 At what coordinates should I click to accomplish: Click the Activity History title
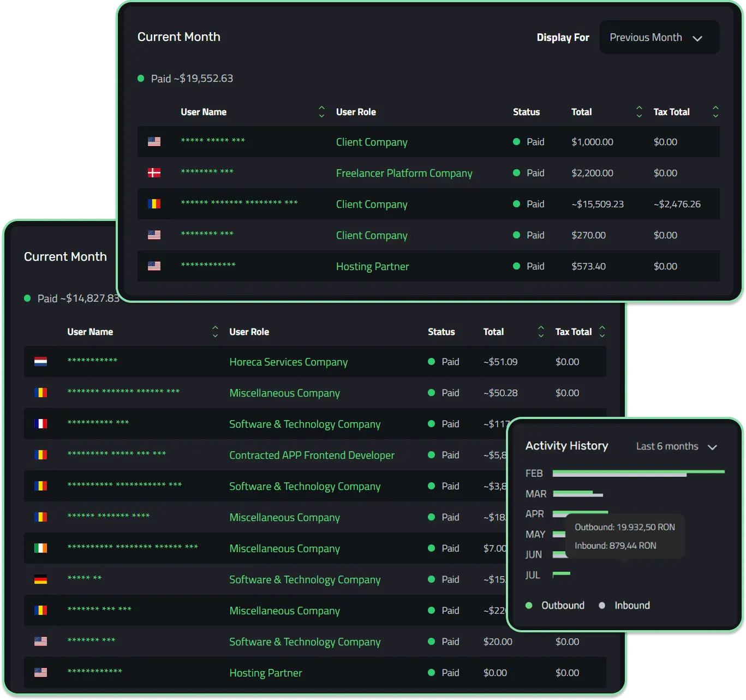click(566, 446)
